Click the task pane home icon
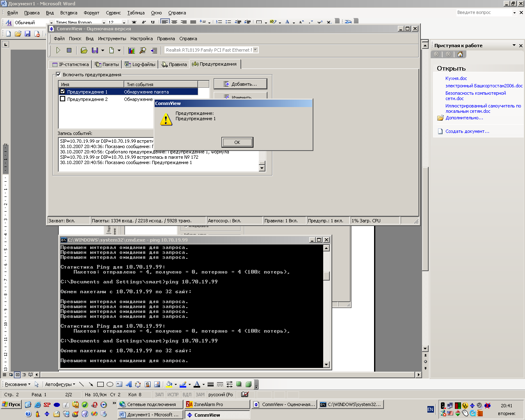The width and height of the screenshot is (525, 420). tap(460, 54)
